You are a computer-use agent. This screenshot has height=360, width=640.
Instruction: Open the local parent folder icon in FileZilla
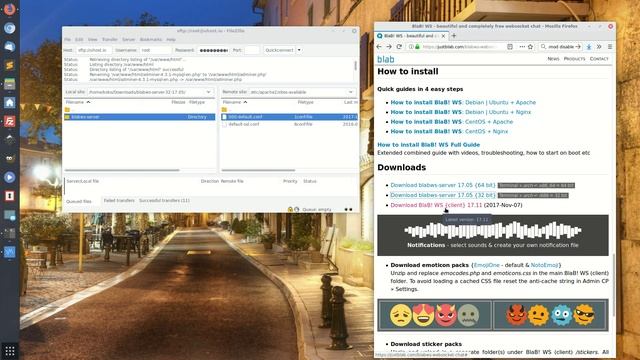pyautogui.click(x=67, y=110)
